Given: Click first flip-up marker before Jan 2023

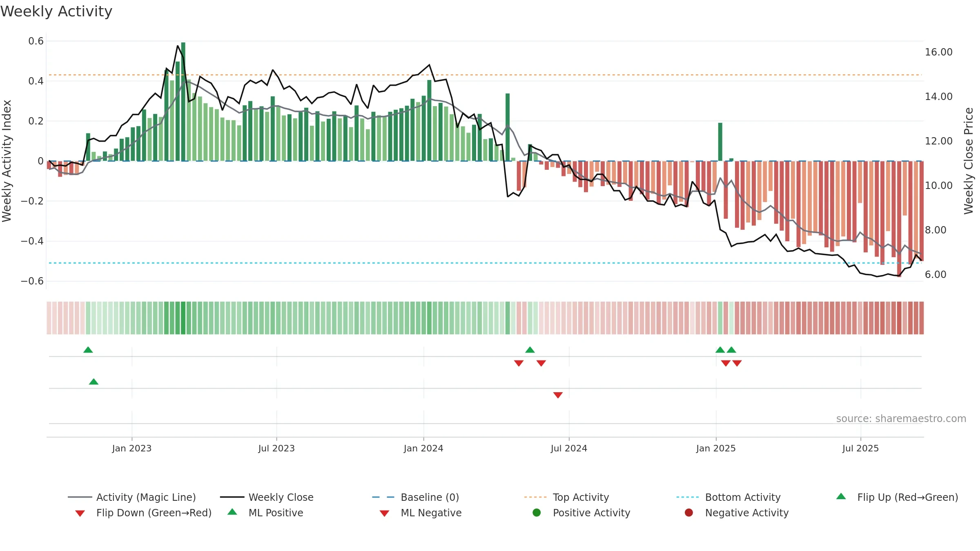Looking at the screenshot, I should [x=88, y=350].
